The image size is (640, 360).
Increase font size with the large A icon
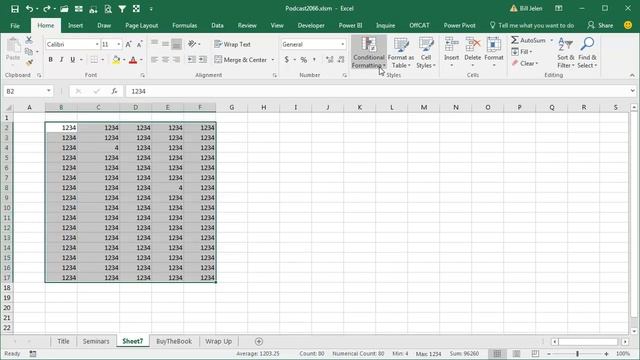click(x=128, y=44)
